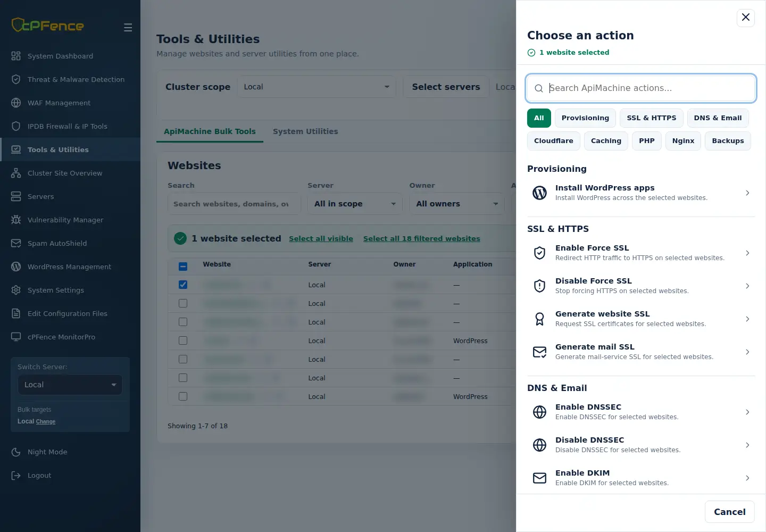This screenshot has width=766, height=532.
Task: Check the third website row checkbox
Action: click(x=183, y=322)
